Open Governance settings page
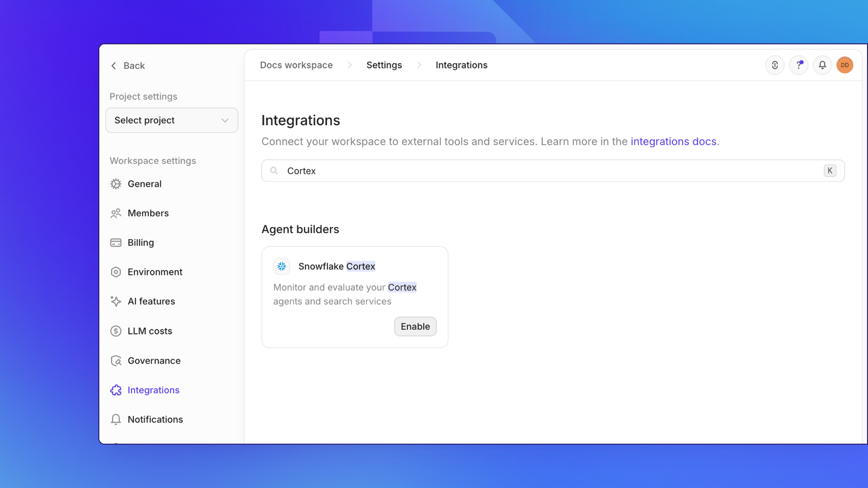Image resolution: width=868 pixels, height=488 pixels. (x=154, y=361)
